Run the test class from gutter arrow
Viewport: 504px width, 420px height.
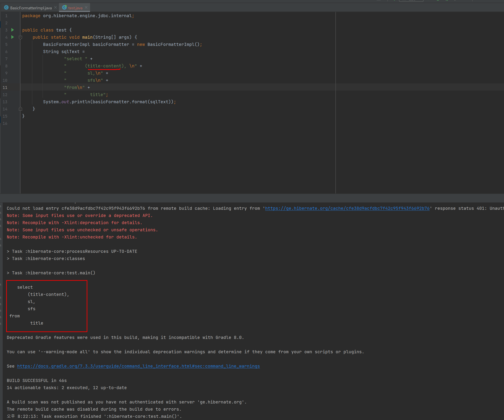point(13,30)
